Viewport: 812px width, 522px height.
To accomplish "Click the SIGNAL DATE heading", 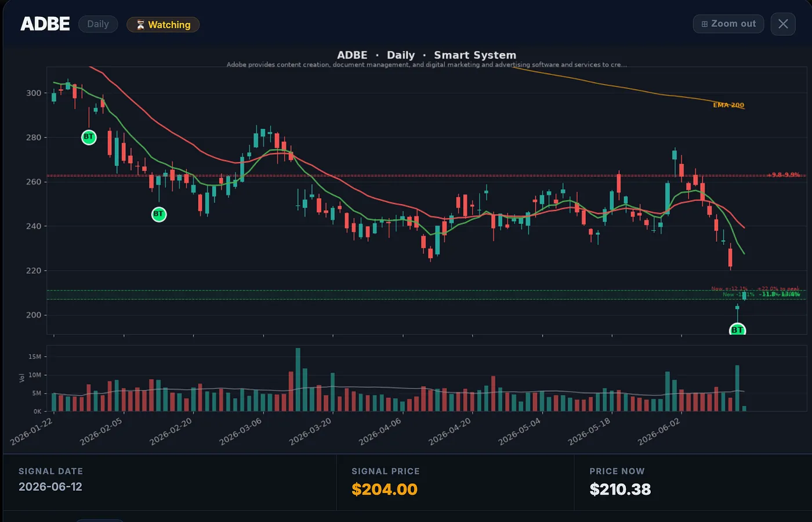I will [x=50, y=472].
